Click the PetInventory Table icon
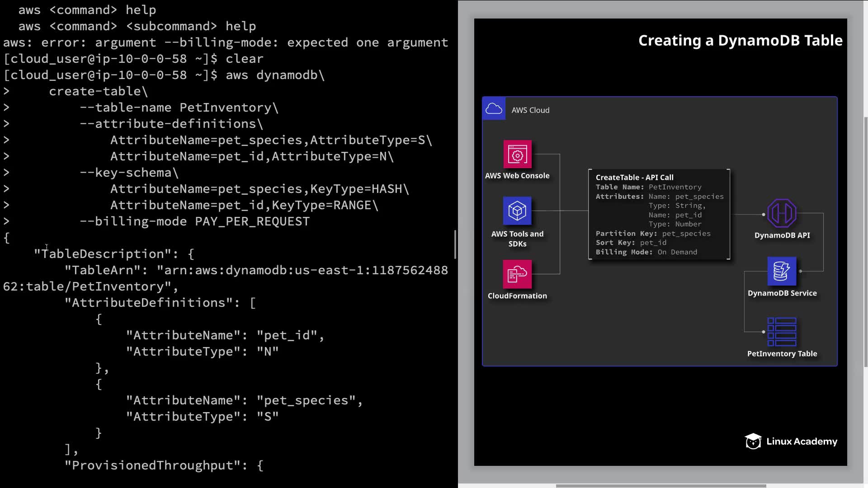The height and width of the screenshot is (488, 868). click(782, 332)
